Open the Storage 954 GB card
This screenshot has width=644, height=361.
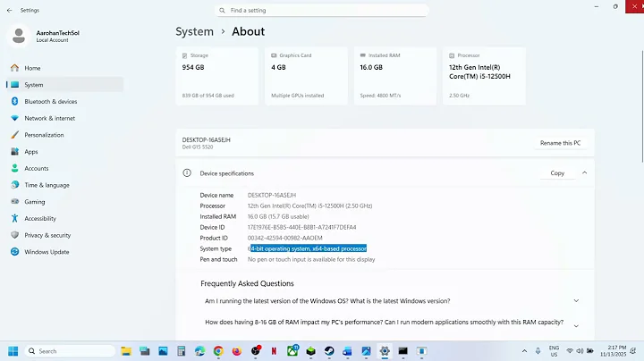click(217, 76)
